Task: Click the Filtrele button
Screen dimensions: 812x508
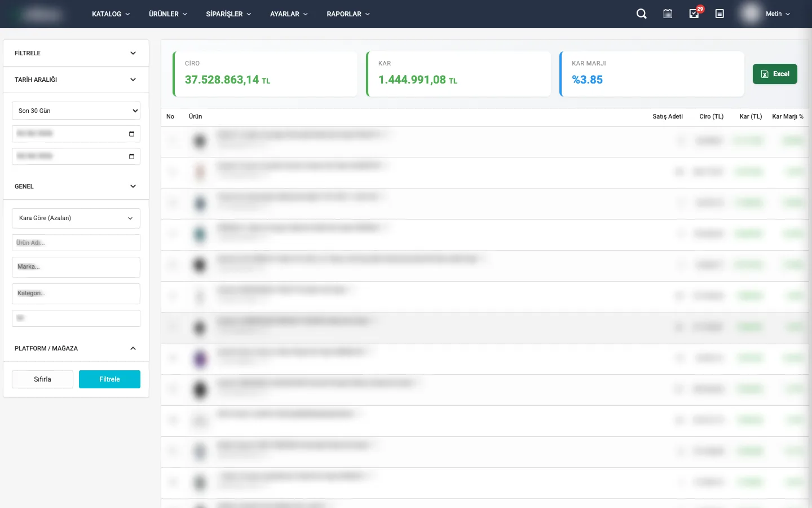Action: tap(109, 379)
